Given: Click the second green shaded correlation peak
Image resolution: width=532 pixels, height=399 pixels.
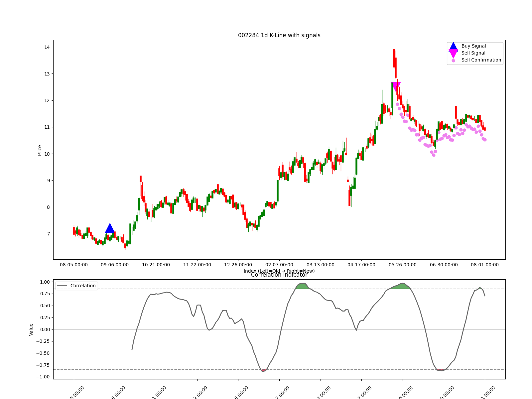Looking at the screenshot, I should (x=402, y=286).
